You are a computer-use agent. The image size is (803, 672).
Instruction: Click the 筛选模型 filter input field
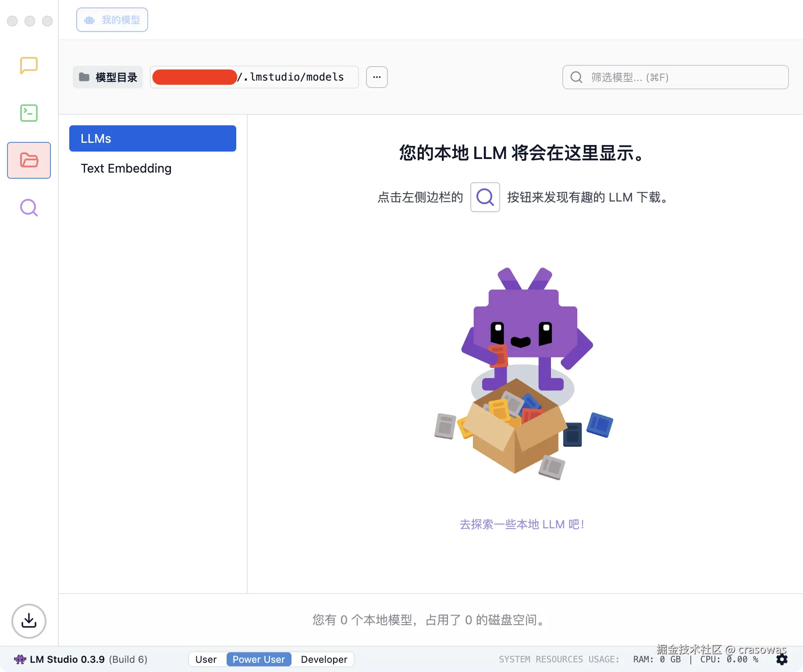675,77
